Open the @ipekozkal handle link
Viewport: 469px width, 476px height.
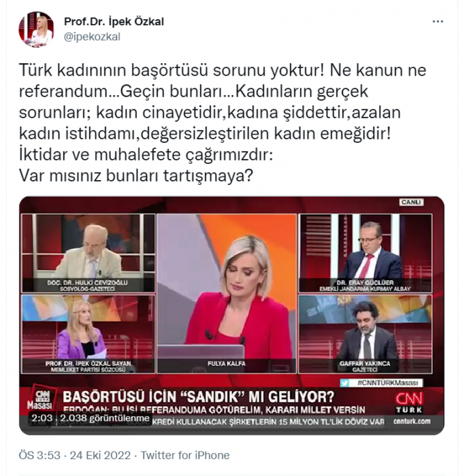[x=92, y=37]
